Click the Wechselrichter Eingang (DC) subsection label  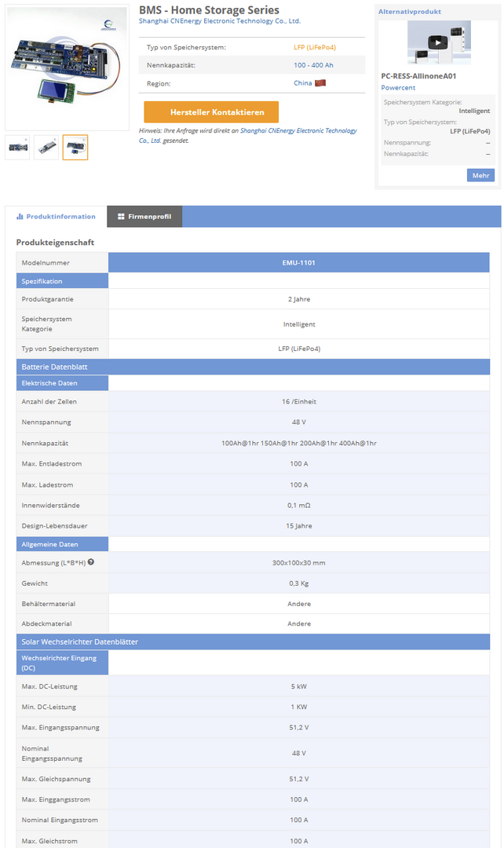point(62,663)
